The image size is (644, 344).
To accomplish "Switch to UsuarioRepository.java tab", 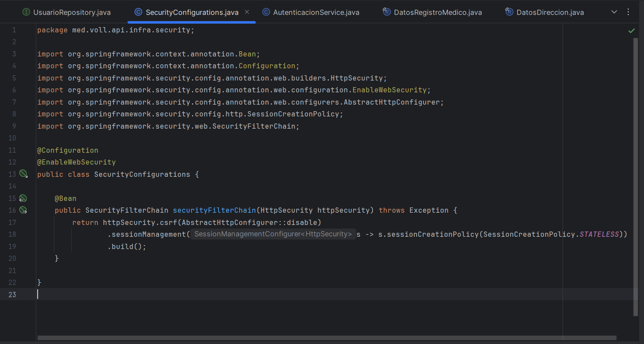I will (67, 12).
